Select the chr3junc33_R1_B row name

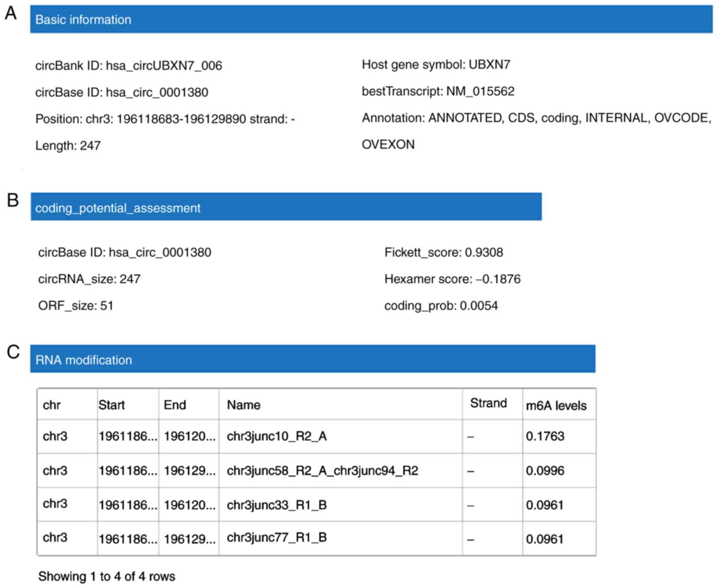pos(277,505)
